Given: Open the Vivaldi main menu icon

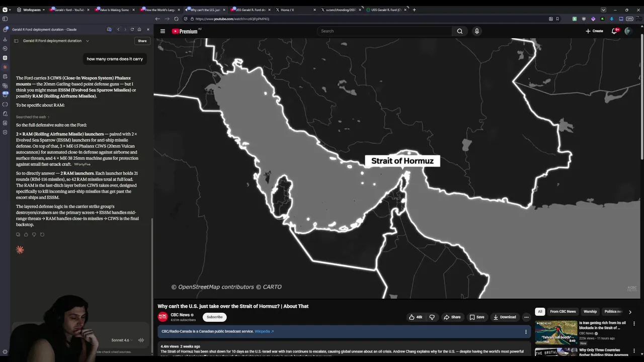Looking at the screenshot, I should (x=5, y=10).
